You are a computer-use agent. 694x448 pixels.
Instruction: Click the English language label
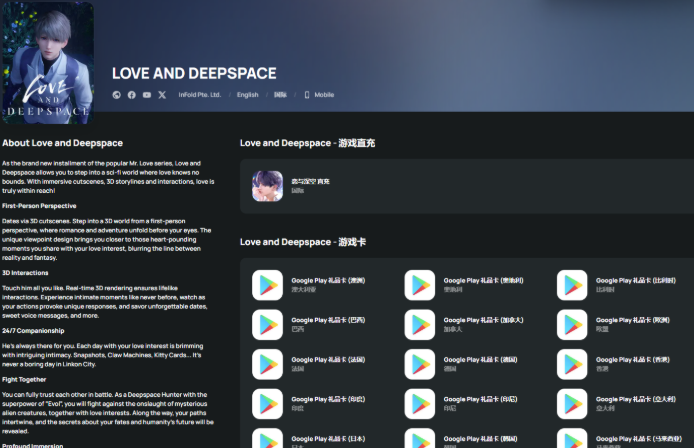point(247,95)
